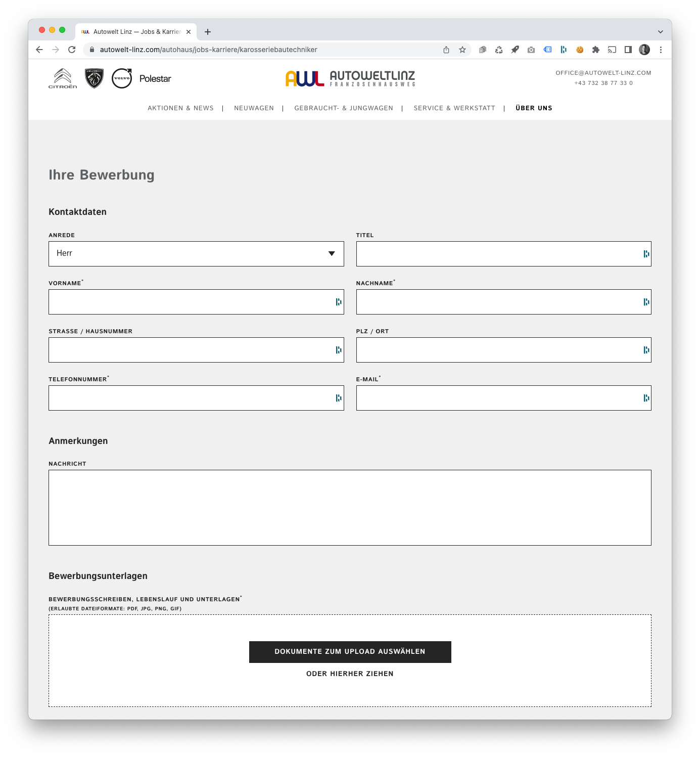Image resolution: width=700 pixels, height=757 pixels.
Task: Open a new browser tab
Action: click(208, 32)
